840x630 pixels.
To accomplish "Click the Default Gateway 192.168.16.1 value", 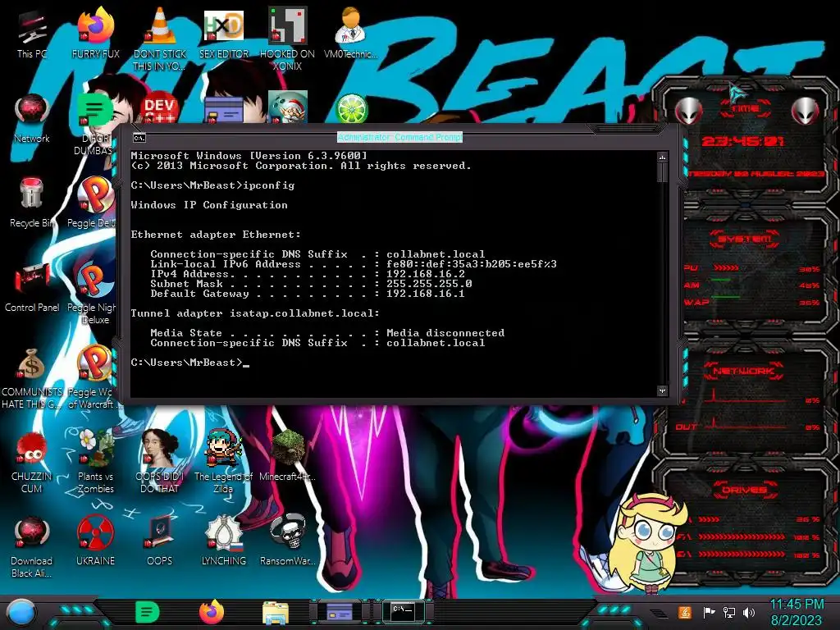I will 426,294.
